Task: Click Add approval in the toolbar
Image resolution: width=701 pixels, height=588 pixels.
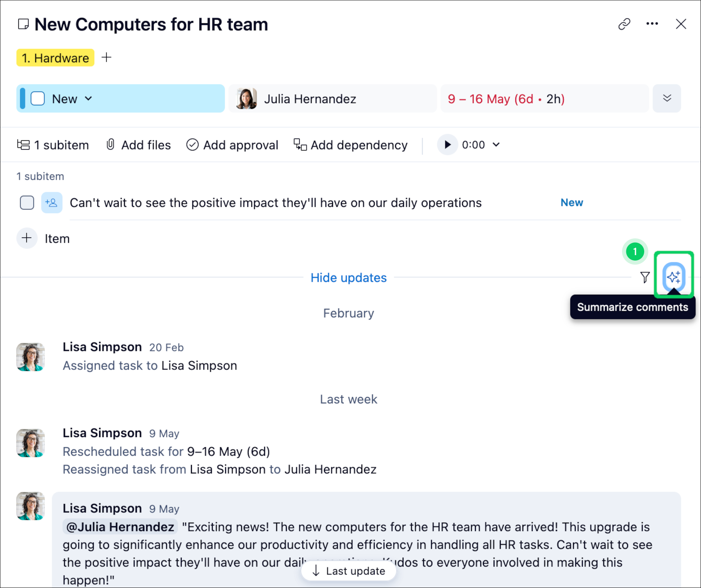Action: (x=232, y=145)
